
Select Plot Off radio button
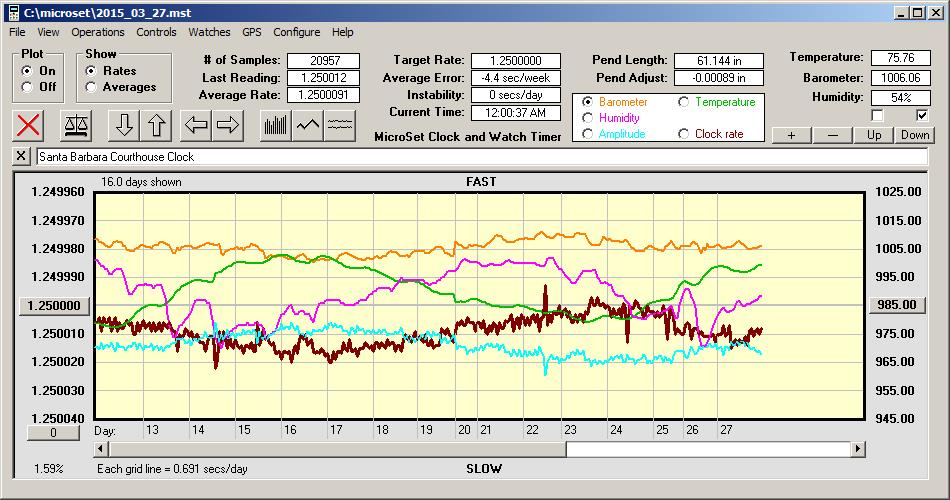26,87
